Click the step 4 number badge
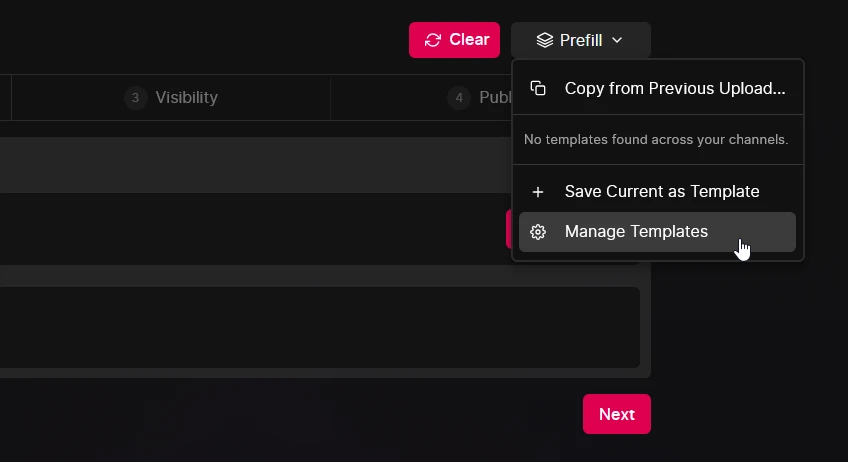 tap(459, 98)
